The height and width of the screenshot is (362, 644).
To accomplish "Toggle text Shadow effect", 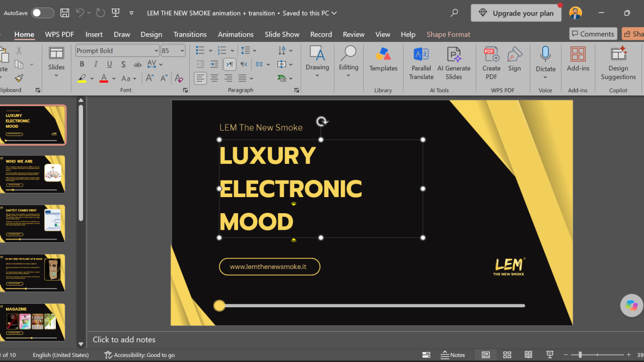I will click(x=123, y=64).
